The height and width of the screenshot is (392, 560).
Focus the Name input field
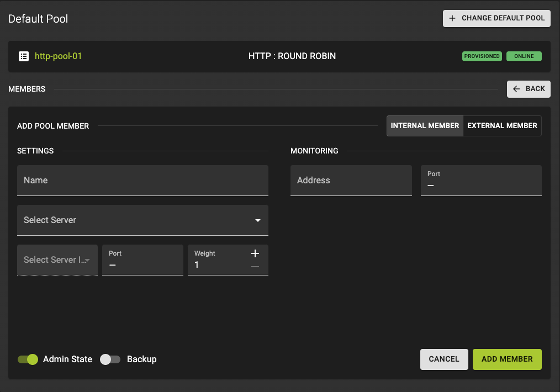coord(142,181)
